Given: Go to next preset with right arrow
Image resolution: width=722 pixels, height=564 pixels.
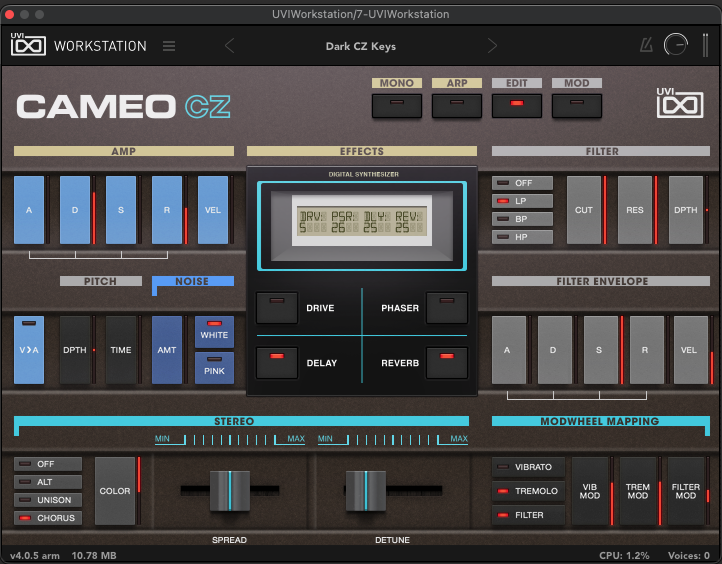Looking at the screenshot, I should point(492,46).
